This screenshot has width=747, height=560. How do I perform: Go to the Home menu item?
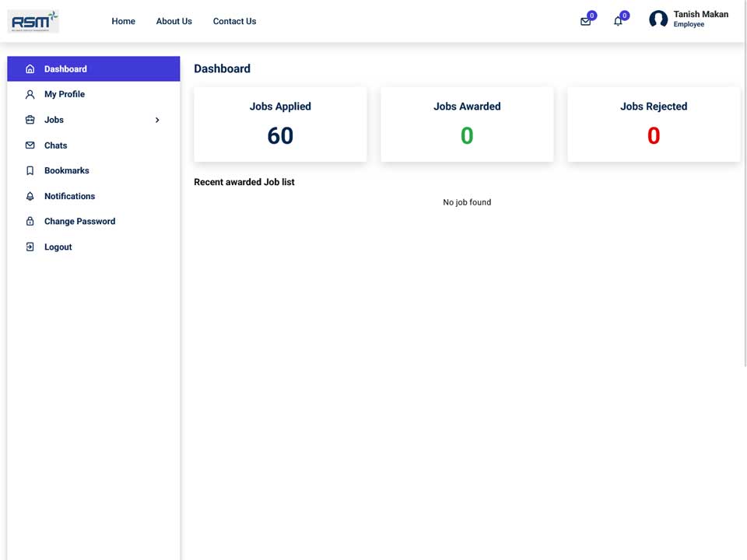[x=124, y=22]
